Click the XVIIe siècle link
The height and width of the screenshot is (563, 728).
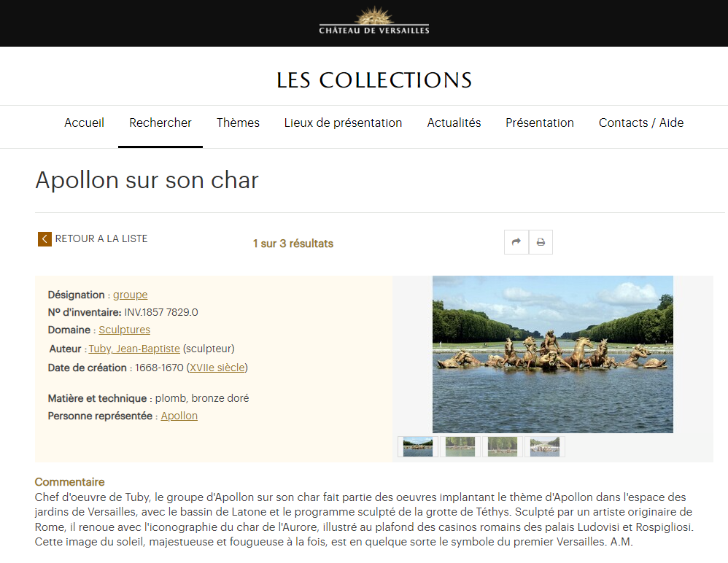coord(217,368)
